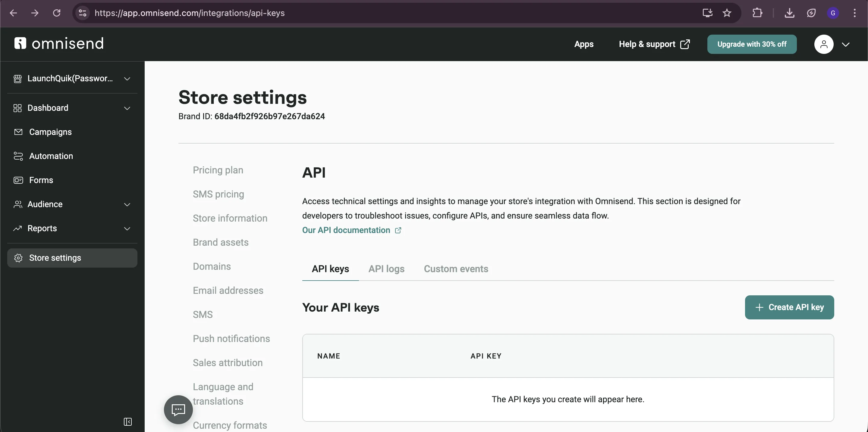This screenshot has width=868, height=432.
Task: Click the Create API key button
Action: click(790, 307)
